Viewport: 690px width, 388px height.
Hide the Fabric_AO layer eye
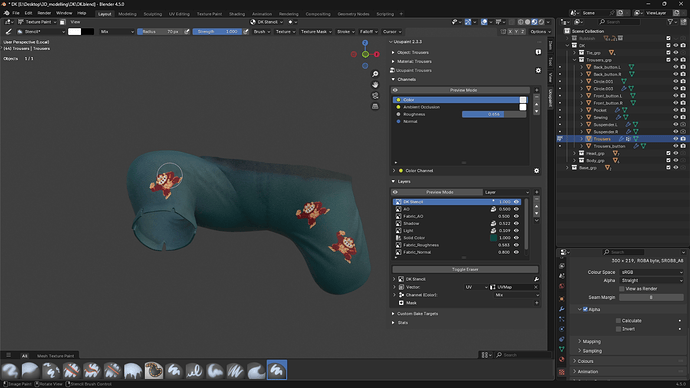pos(516,216)
